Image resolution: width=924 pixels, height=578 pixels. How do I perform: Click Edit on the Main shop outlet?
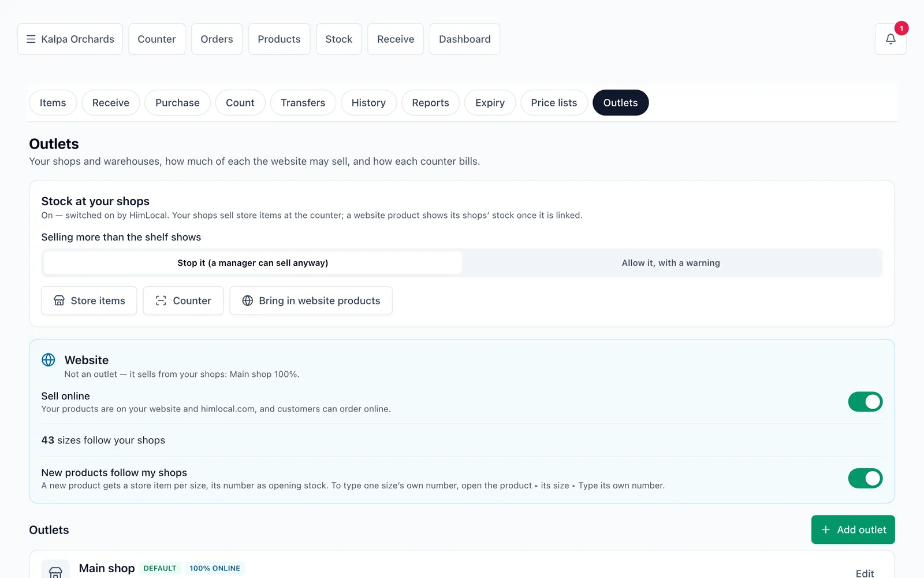[865, 573]
